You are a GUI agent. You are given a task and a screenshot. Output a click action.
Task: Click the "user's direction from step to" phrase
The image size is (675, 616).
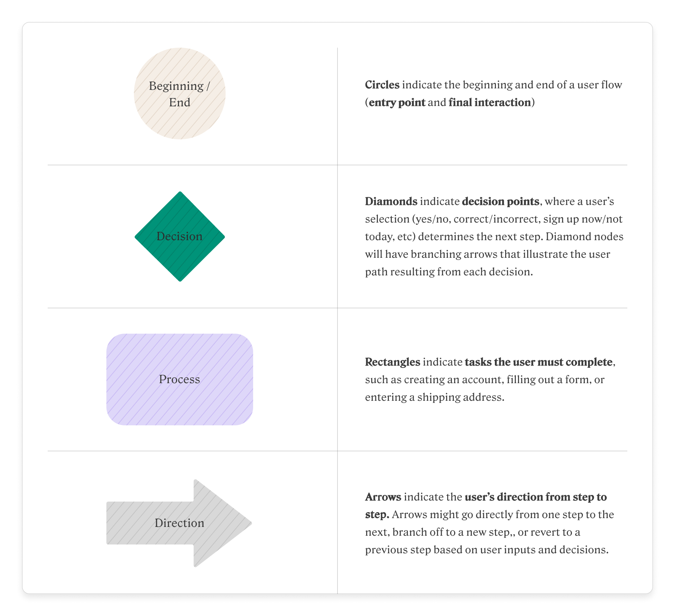tap(536, 497)
